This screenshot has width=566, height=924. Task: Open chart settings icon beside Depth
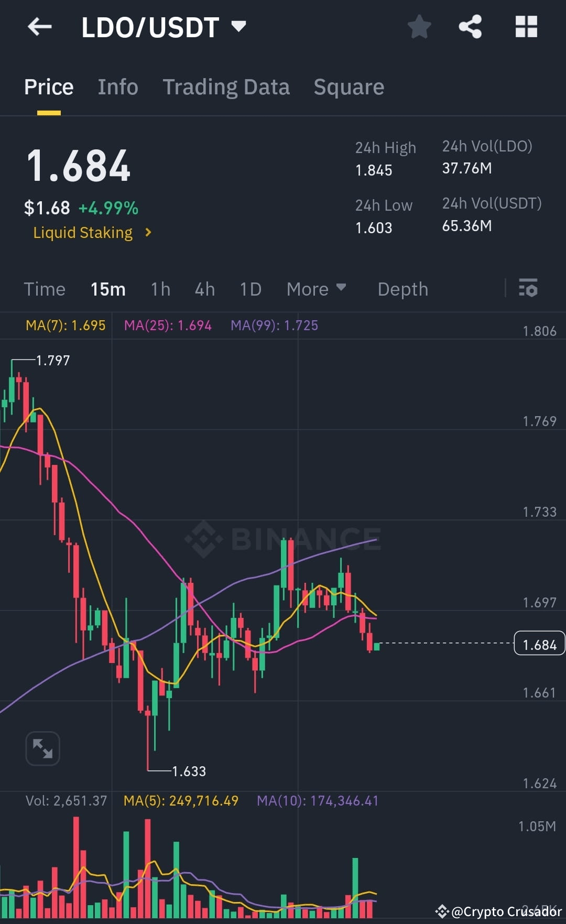[528, 289]
